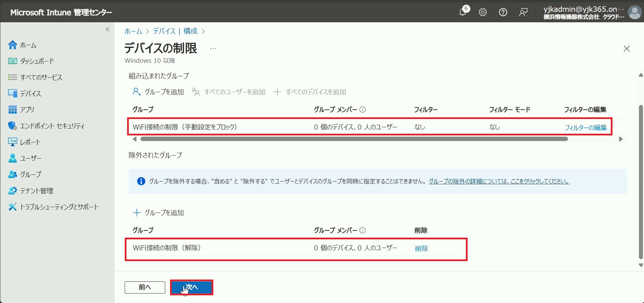644x303 pixels.
Task: Open ダッシュボード in the sidebar
Action: tap(37, 61)
